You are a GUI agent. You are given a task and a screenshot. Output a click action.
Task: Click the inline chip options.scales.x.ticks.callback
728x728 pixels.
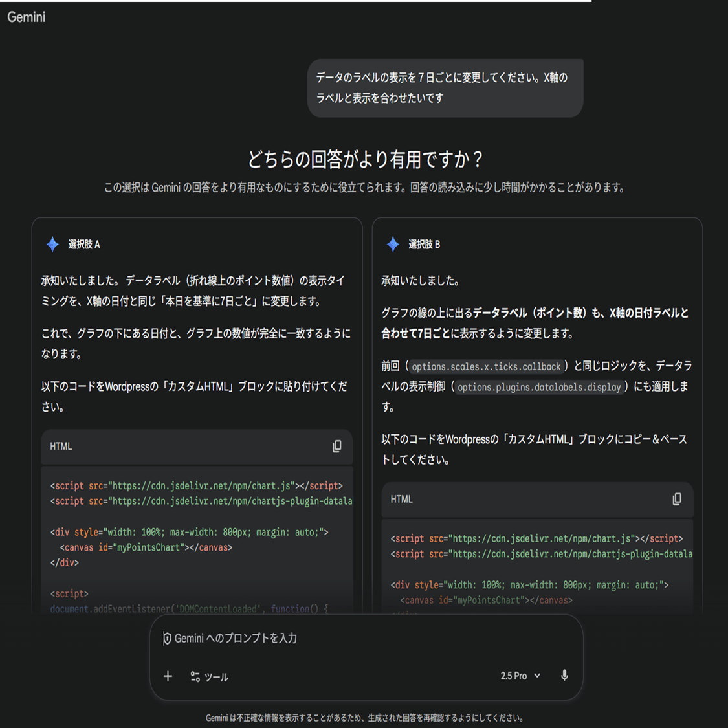pos(486,366)
